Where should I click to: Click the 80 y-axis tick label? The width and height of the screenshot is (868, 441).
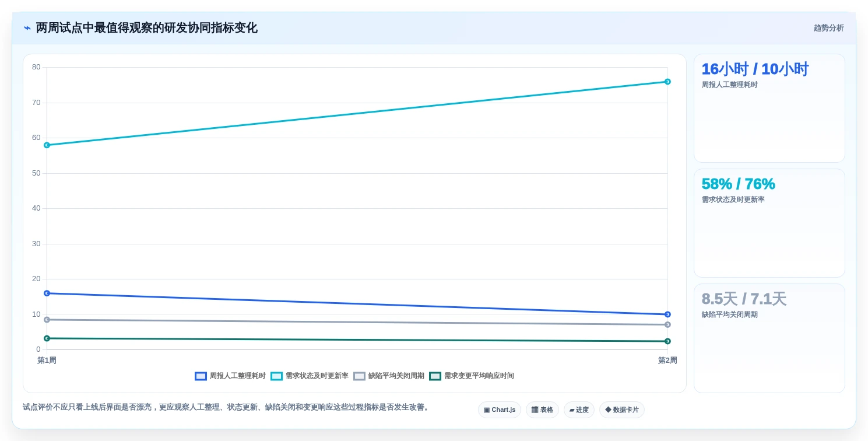coord(36,68)
